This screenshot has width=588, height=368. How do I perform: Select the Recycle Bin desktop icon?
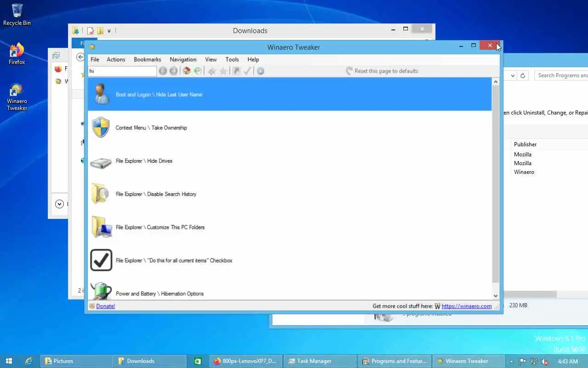coord(17,14)
